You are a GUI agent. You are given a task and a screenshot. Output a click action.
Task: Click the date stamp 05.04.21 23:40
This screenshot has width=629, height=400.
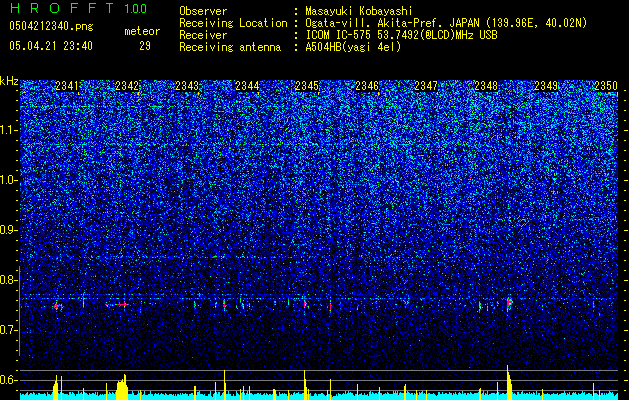[51, 46]
